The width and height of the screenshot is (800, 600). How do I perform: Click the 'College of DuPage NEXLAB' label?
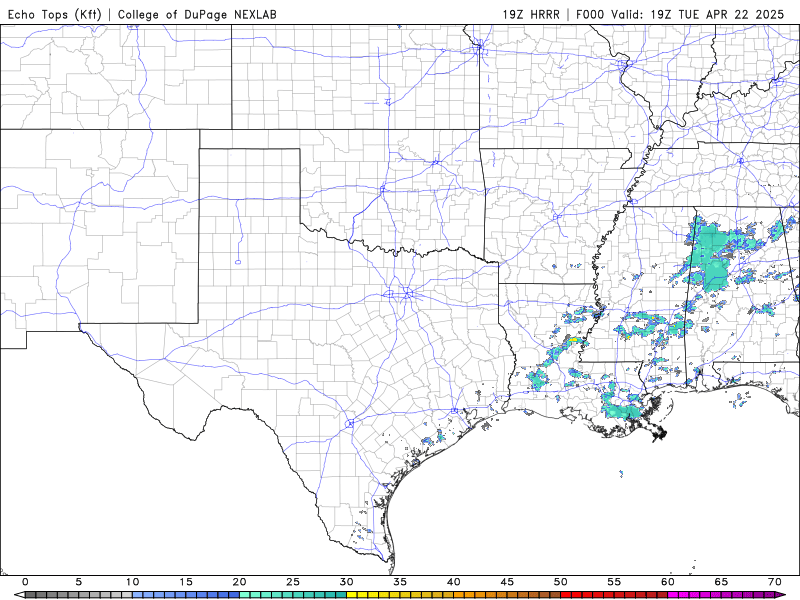[x=197, y=14]
